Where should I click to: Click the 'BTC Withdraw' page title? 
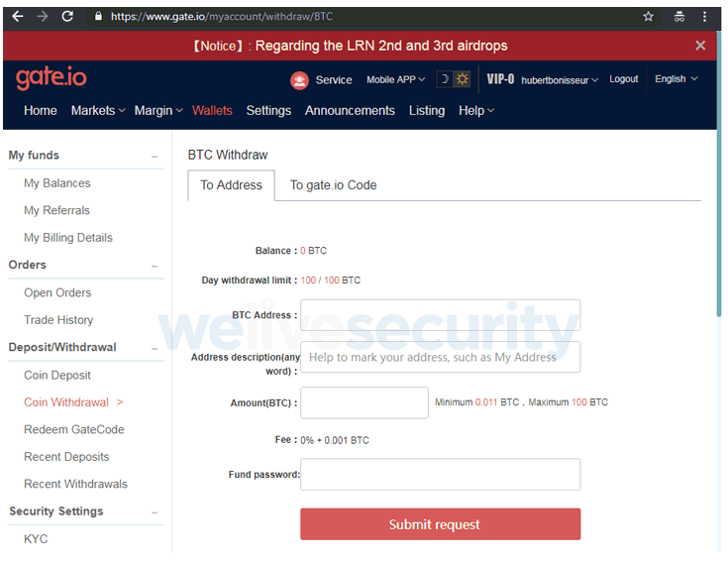pos(228,155)
